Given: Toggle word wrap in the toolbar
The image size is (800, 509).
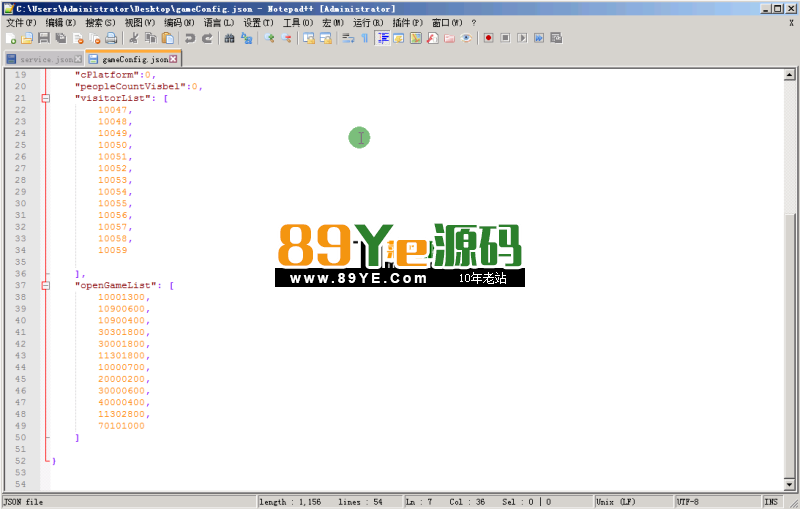Looking at the screenshot, I should [x=347, y=38].
